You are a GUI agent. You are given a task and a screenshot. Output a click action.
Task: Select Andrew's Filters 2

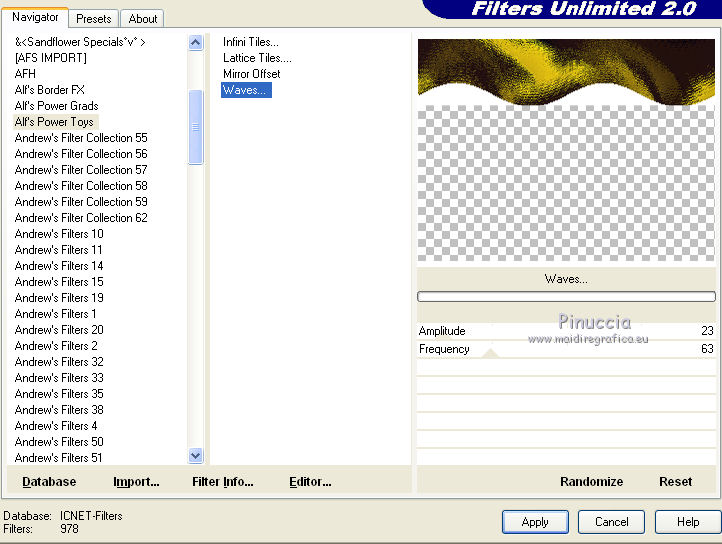[56, 346]
